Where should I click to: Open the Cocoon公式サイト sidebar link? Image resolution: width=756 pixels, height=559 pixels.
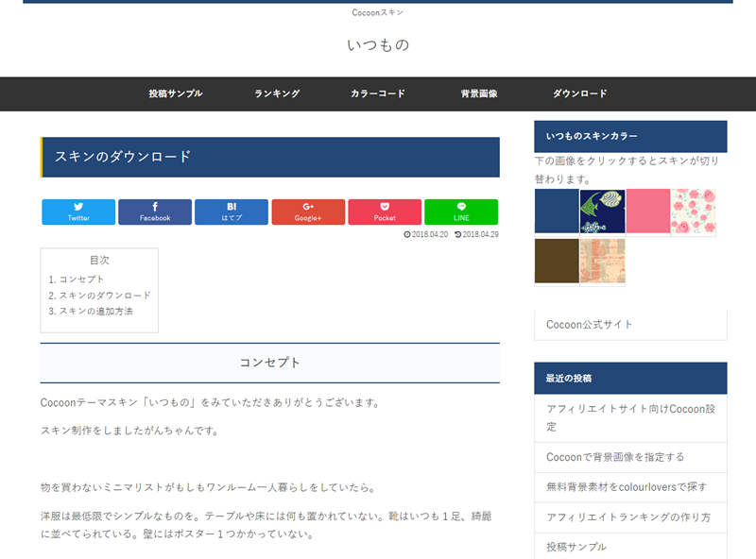(x=590, y=324)
